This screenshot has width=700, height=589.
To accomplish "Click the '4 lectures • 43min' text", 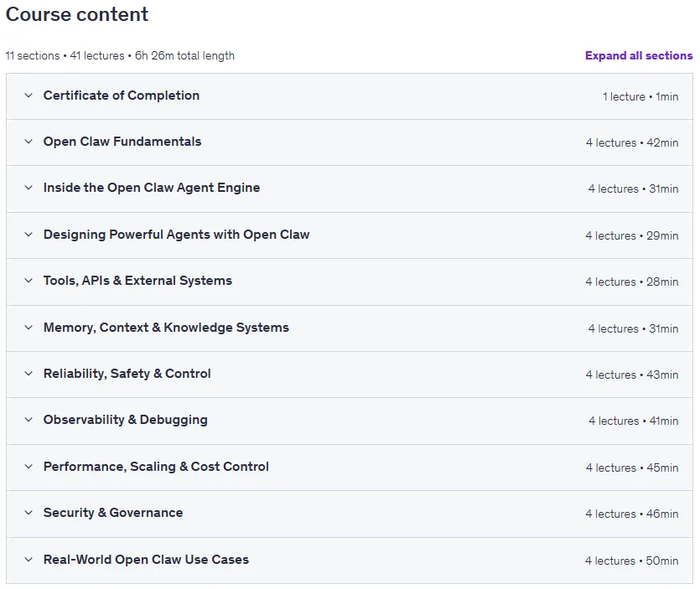I will 632,375.
